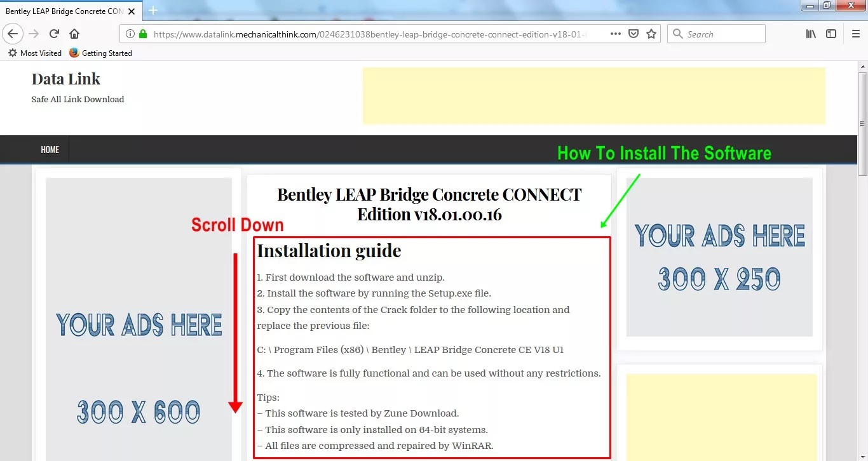Bookmark this page with the star
The image size is (868, 461).
[651, 34]
